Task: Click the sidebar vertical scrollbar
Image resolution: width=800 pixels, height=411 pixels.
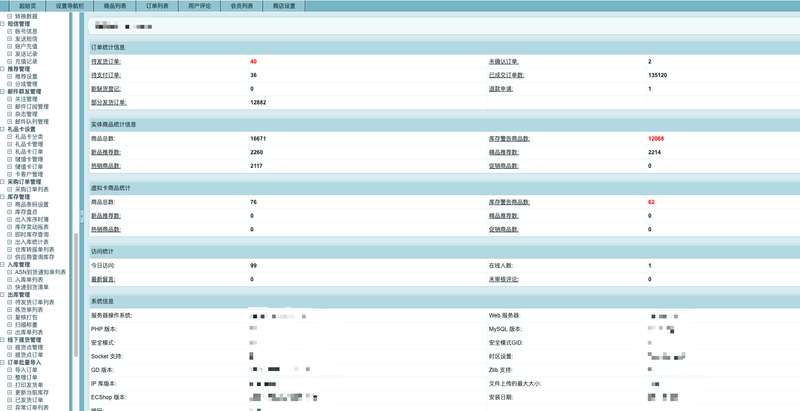Action: coord(76,295)
